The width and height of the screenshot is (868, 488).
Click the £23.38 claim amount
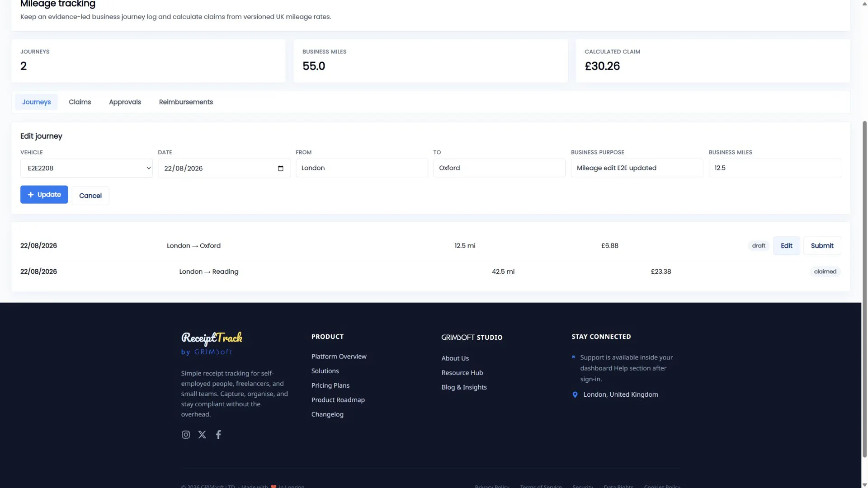pyautogui.click(x=660, y=272)
